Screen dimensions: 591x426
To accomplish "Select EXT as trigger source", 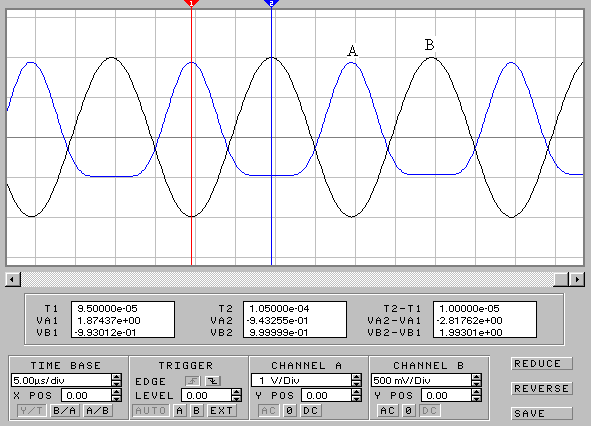I will click(222, 411).
